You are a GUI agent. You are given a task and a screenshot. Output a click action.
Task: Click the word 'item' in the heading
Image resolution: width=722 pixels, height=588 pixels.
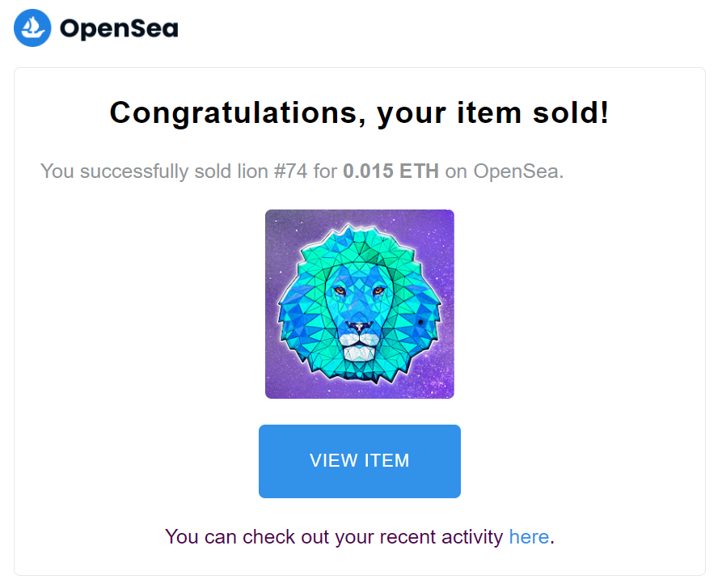pyautogui.click(x=489, y=113)
